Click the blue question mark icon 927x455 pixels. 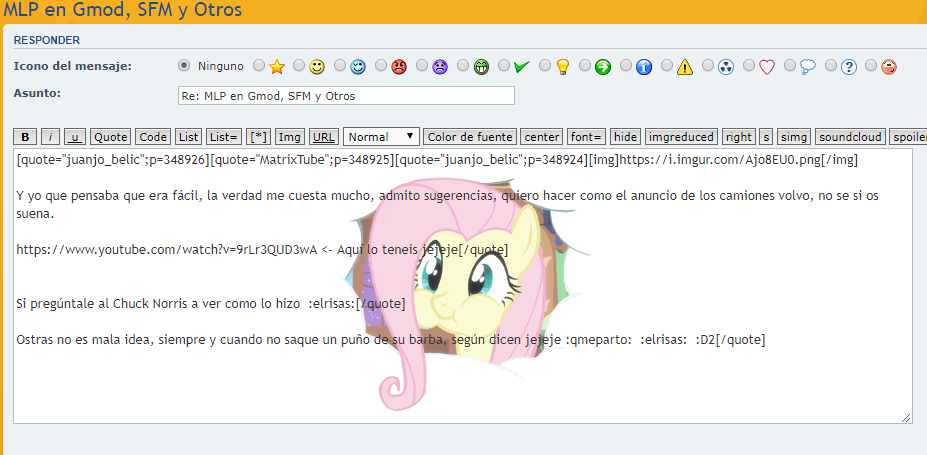click(x=849, y=67)
